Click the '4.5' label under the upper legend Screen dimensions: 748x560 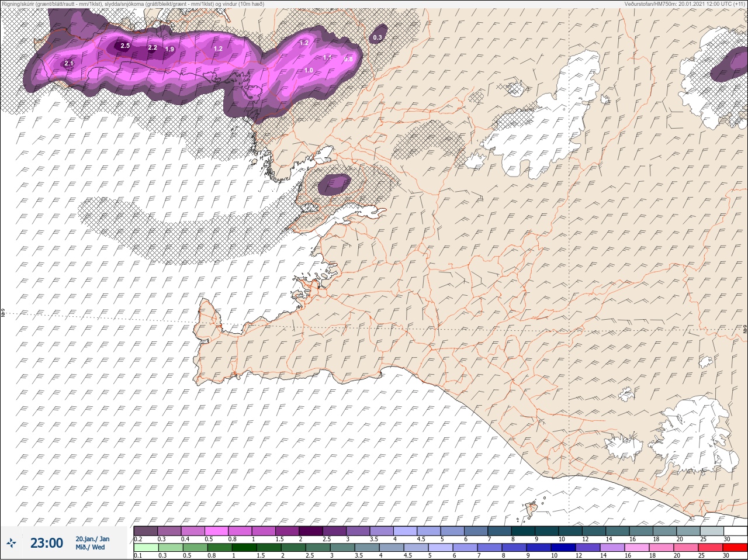pos(421,538)
